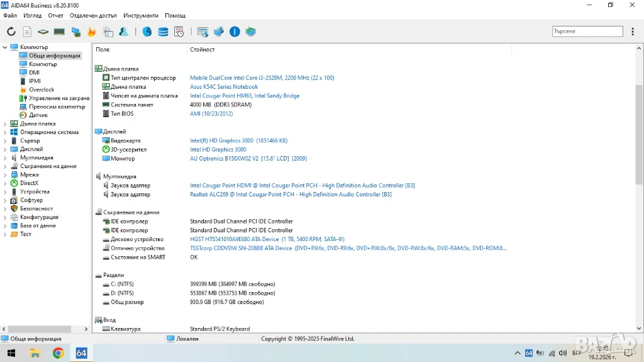Click the Refresh toolbar icon
The width and height of the screenshot is (644, 362).
tap(11, 31)
